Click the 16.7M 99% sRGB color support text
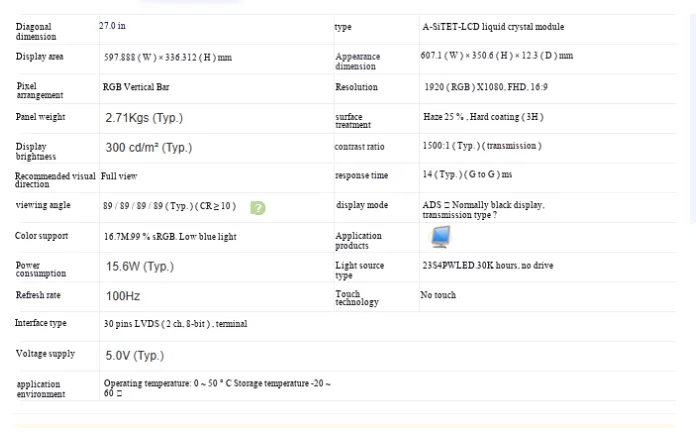 click(170, 237)
